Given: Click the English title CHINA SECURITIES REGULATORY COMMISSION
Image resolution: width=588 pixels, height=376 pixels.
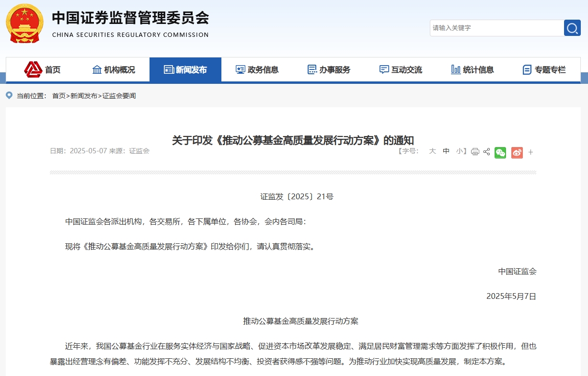Looking at the screenshot, I should click(130, 35).
